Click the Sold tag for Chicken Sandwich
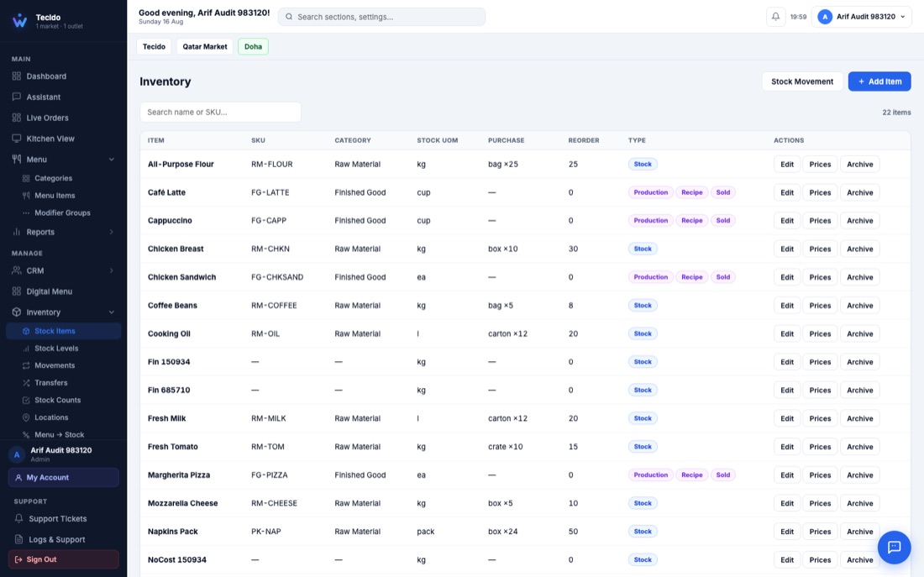The height and width of the screenshot is (577, 924). click(723, 277)
